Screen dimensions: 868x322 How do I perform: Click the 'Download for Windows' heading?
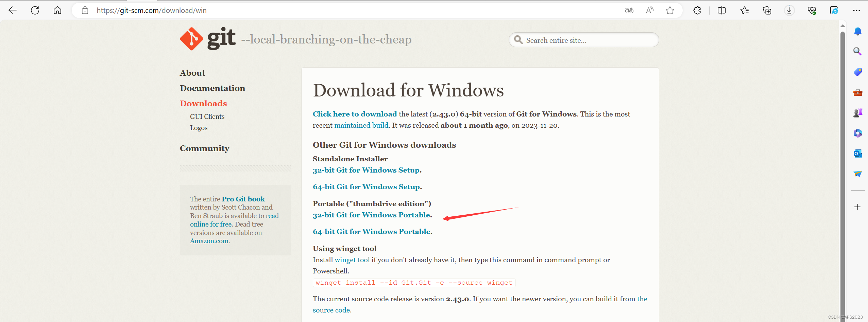(x=408, y=90)
